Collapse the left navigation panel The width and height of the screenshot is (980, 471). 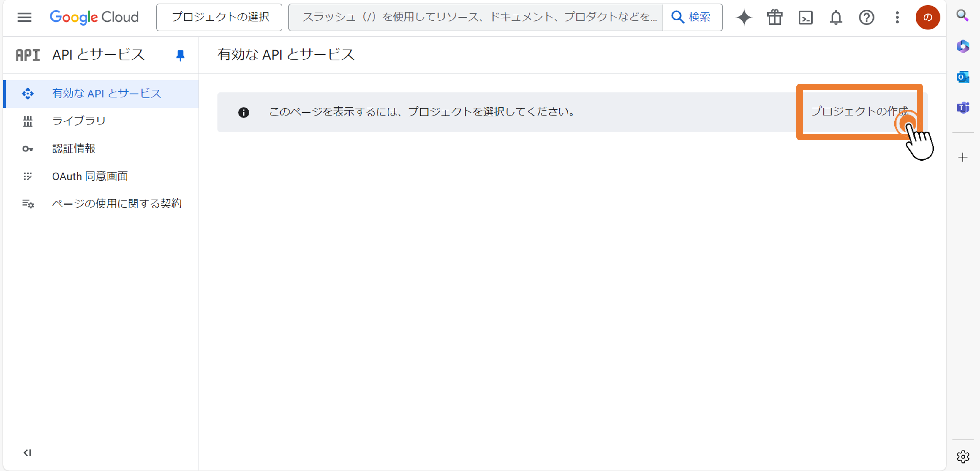(x=27, y=453)
